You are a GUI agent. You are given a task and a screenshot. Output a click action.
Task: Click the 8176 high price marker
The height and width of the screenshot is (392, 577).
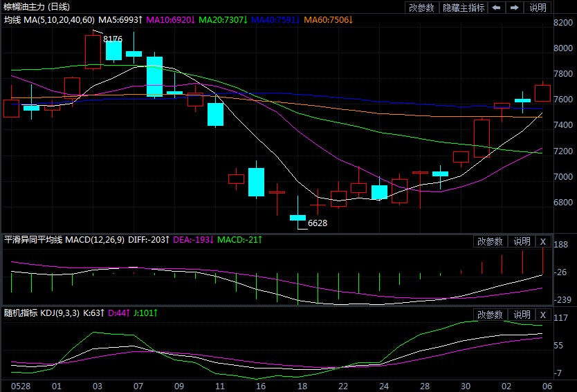point(113,39)
